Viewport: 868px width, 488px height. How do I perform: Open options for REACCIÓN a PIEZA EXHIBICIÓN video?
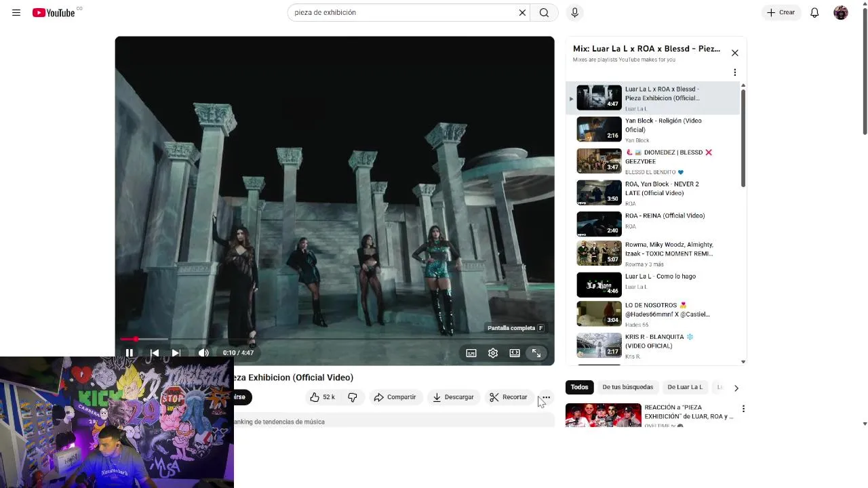coord(743,409)
